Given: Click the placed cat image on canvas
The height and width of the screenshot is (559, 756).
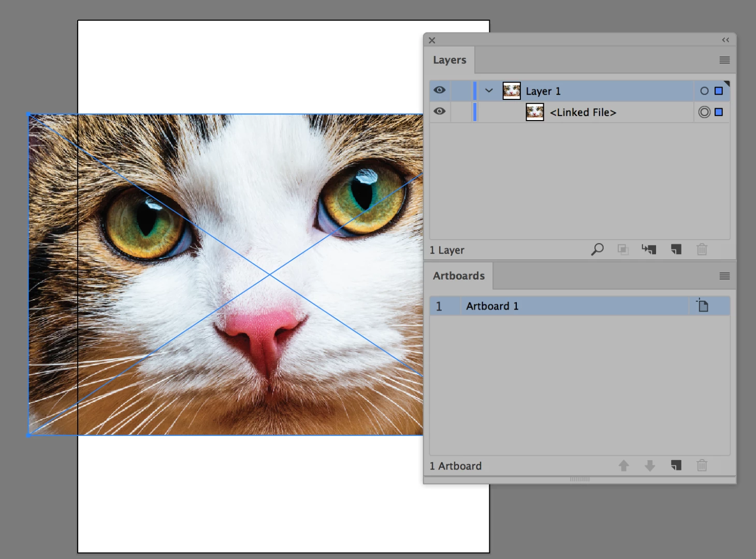Looking at the screenshot, I should 226,275.
